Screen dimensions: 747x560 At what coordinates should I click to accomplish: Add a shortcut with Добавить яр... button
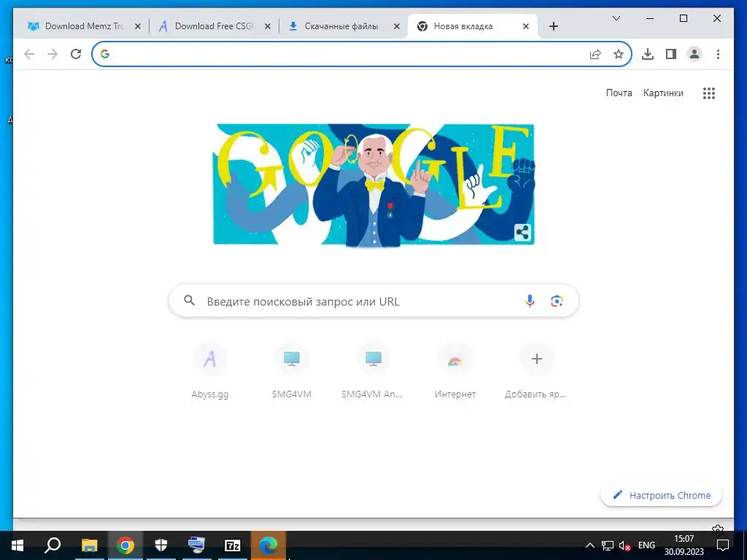pyautogui.click(x=536, y=370)
